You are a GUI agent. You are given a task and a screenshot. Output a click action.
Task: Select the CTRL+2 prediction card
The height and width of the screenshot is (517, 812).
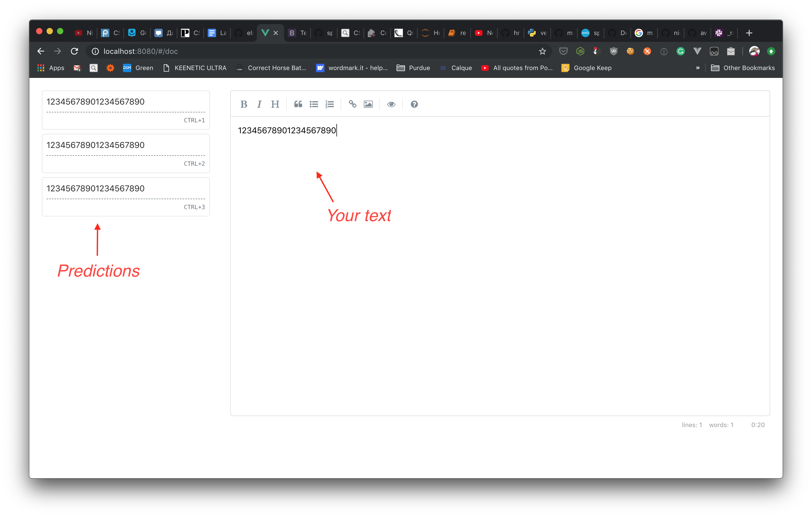tap(126, 153)
